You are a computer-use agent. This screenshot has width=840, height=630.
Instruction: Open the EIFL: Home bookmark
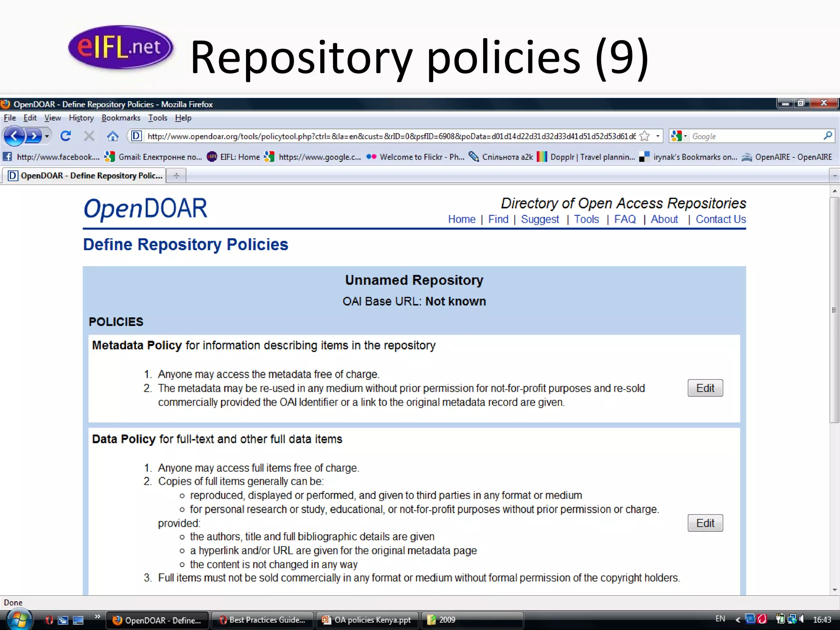click(x=233, y=157)
